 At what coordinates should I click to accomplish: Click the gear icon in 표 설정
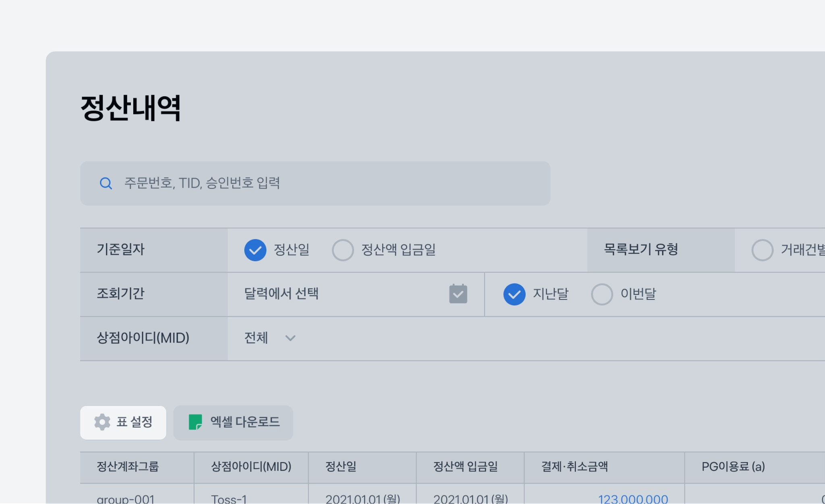tap(102, 422)
